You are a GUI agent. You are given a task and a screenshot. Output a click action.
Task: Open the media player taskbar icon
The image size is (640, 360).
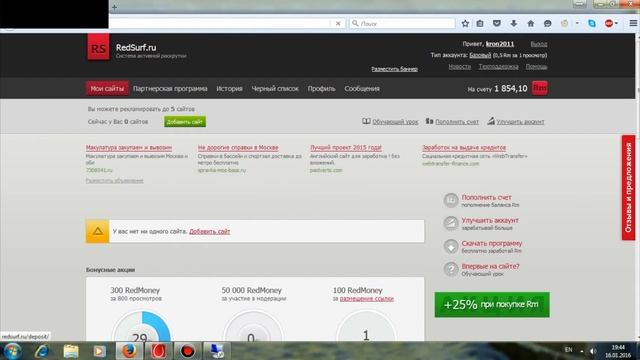tap(99, 351)
